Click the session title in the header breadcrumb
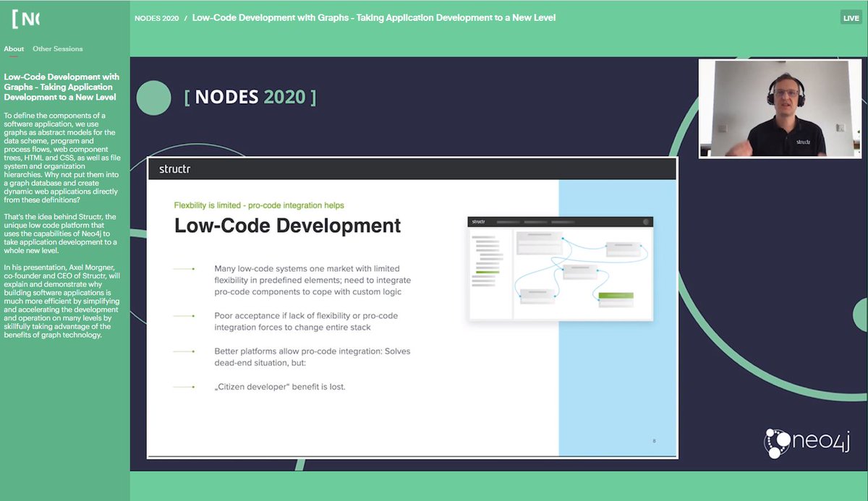This screenshot has height=501, width=868. tap(374, 17)
